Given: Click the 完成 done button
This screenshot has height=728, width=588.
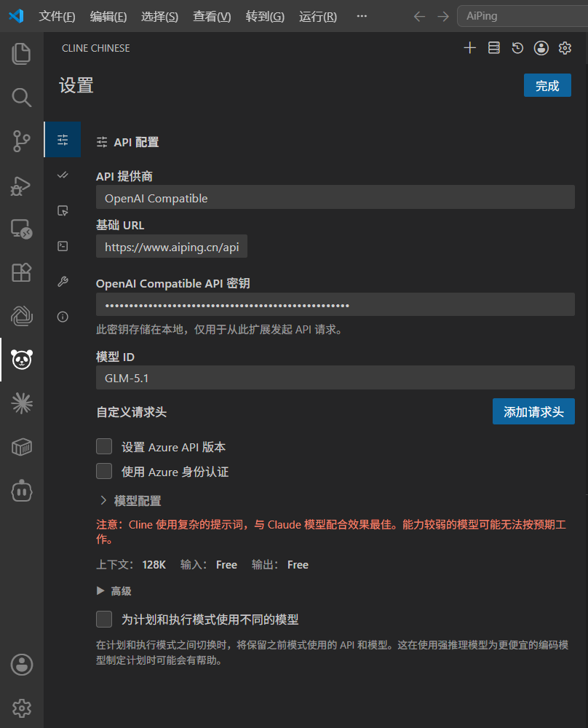Looking at the screenshot, I should click(547, 85).
